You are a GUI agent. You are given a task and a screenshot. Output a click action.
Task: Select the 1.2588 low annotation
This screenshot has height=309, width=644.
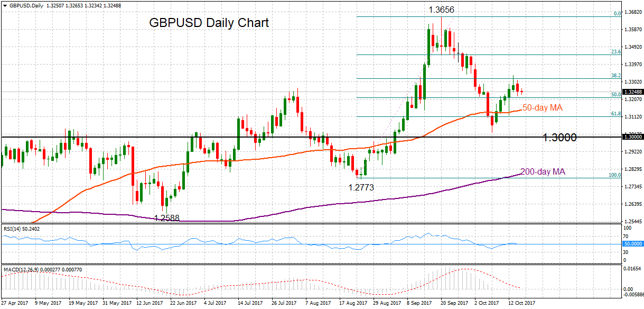(x=168, y=217)
